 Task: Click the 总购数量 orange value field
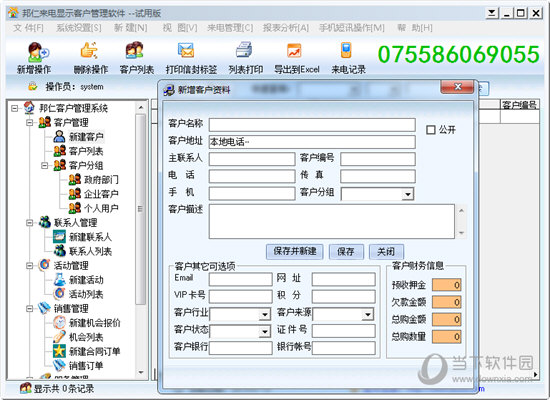pos(447,336)
